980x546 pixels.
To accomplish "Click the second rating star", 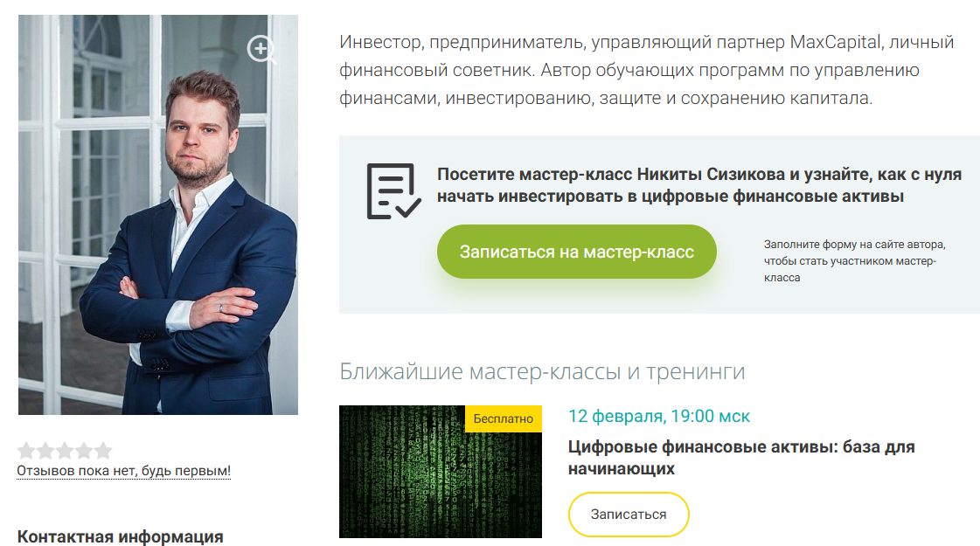I will [x=45, y=451].
